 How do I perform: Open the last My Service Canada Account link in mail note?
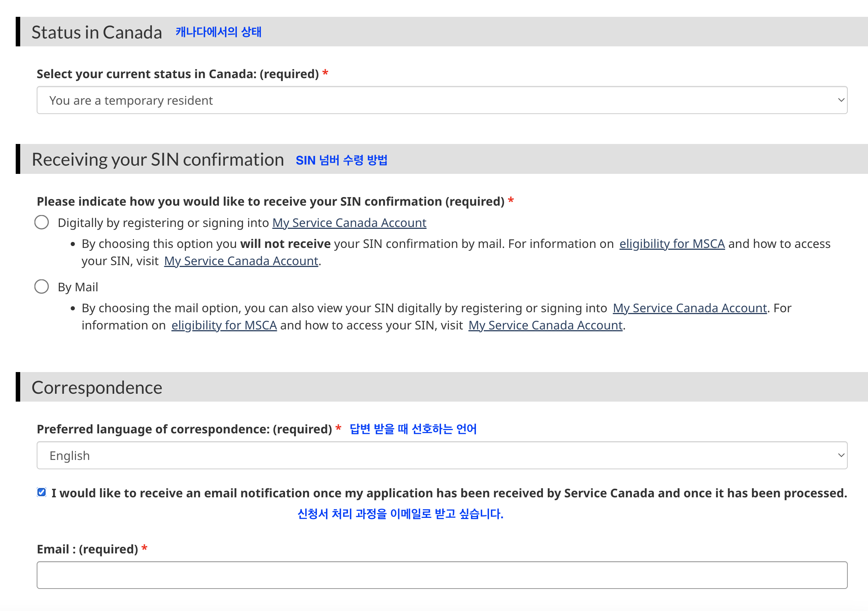pyautogui.click(x=545, y=325)
